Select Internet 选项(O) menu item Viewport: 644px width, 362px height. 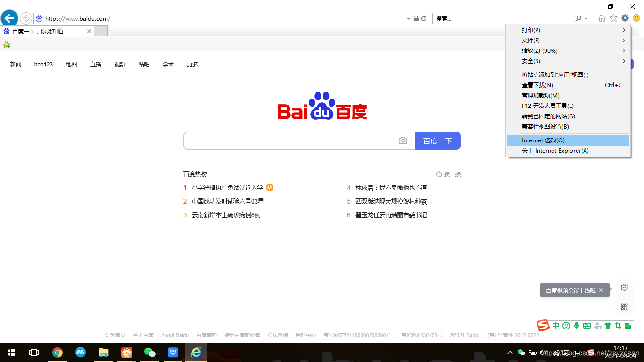568,140
